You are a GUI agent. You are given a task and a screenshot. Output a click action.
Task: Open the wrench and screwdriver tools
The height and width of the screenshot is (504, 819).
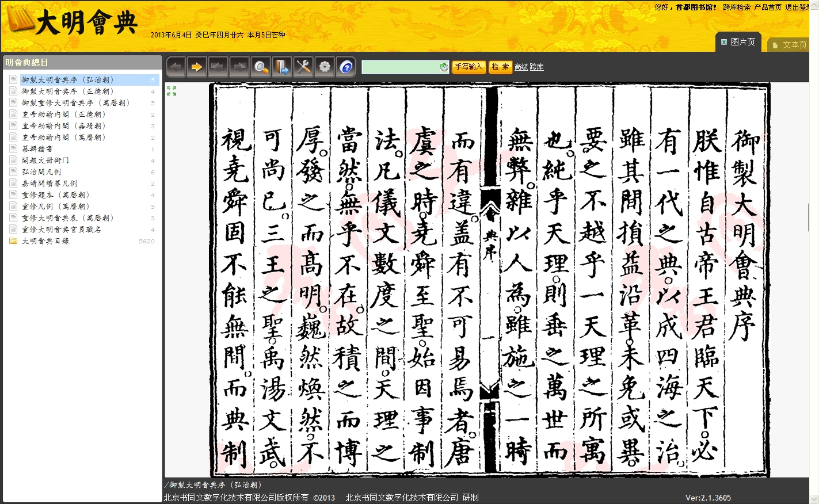point(303,67)
